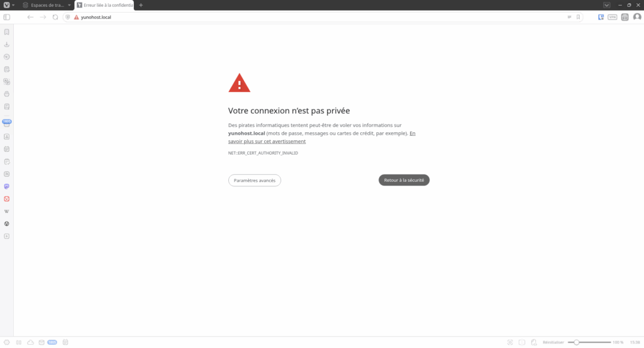
Task: Click the Retour à la sécurité button
Action: coord(404,180)
